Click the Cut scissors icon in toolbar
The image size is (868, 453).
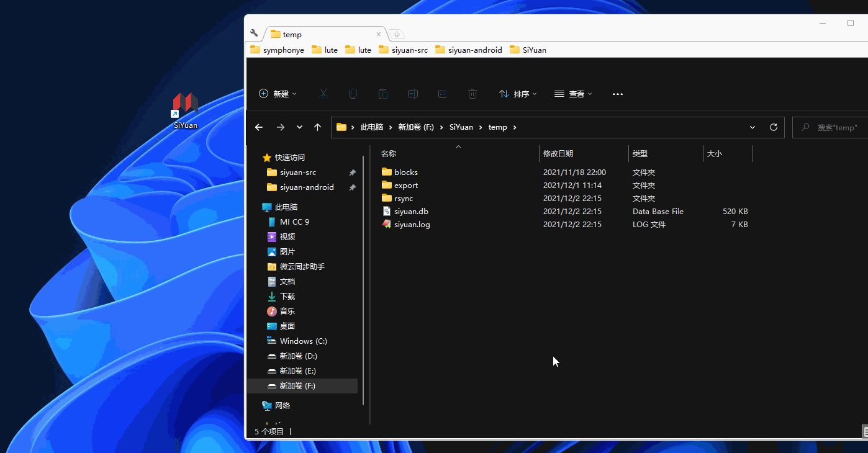point(323,94)
